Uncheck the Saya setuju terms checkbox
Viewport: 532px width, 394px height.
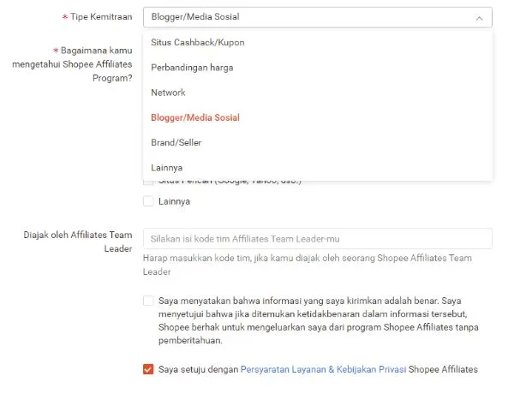click(148, 369)
